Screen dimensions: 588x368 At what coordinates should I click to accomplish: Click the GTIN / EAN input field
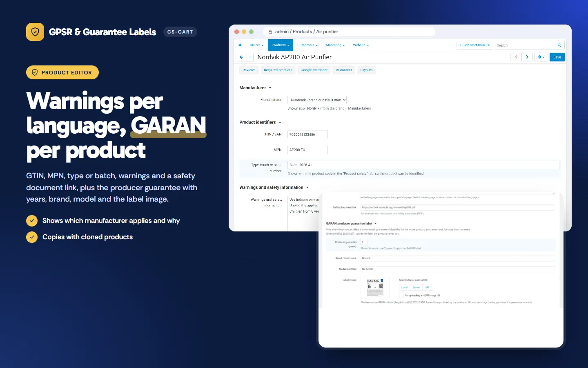(307, 135)
